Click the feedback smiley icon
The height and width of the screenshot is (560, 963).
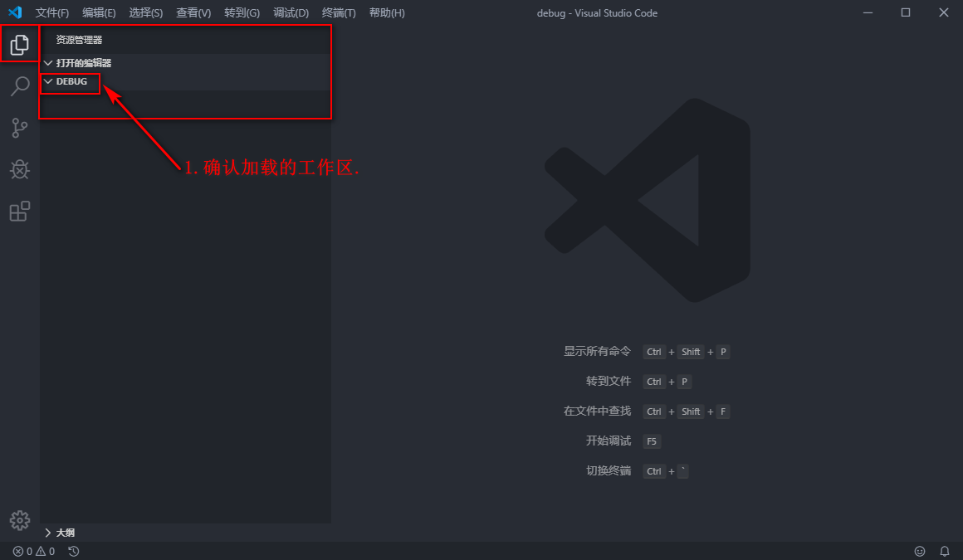tap(919, 552)
